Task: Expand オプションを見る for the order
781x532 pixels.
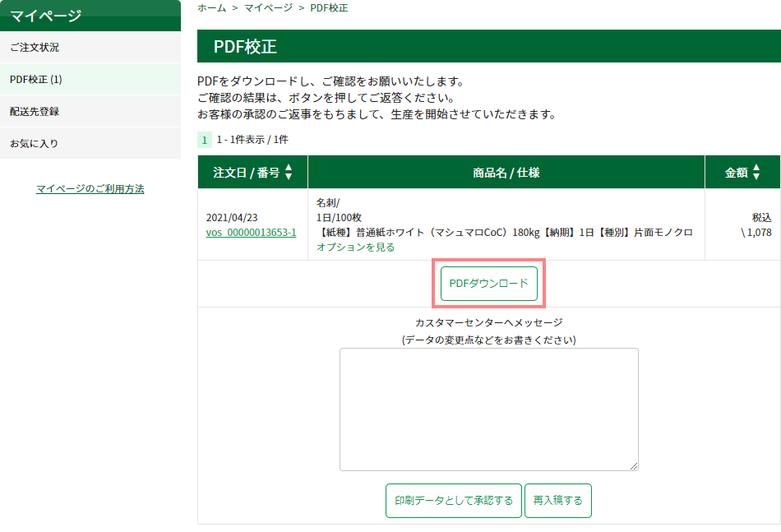Action: pos(355,247)
